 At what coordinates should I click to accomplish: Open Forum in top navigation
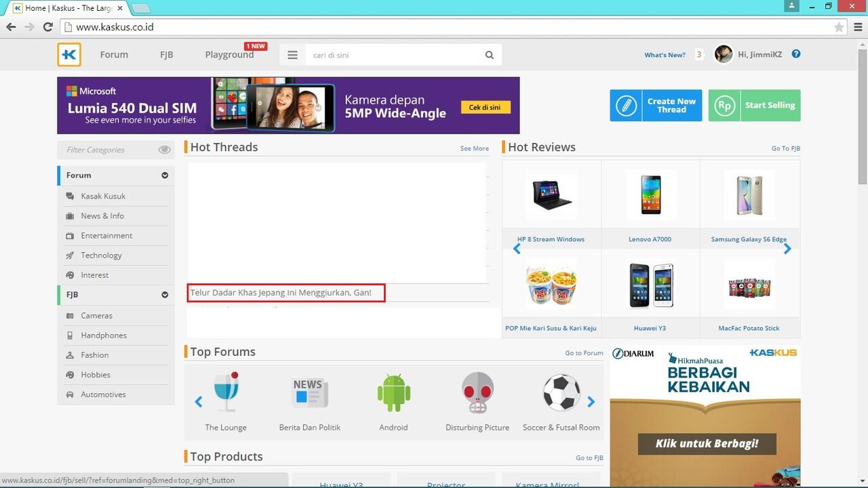(x=114, y=55)
